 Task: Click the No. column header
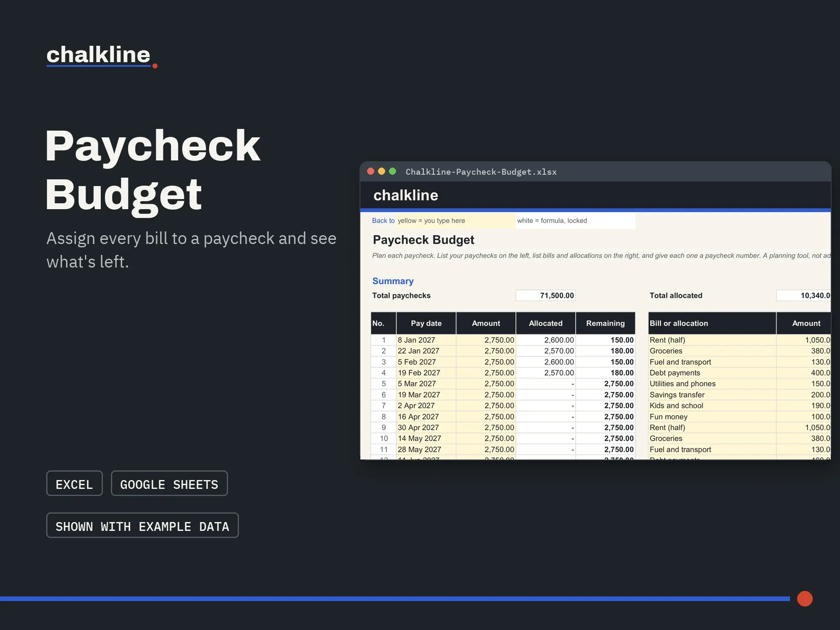tap(383, 323)
